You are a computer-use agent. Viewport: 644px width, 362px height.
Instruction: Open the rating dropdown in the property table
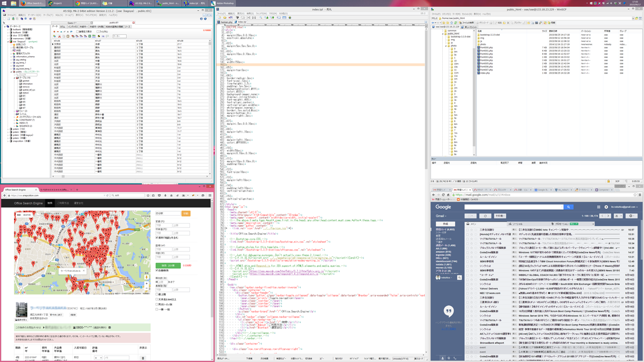click(x=98, y=358)
